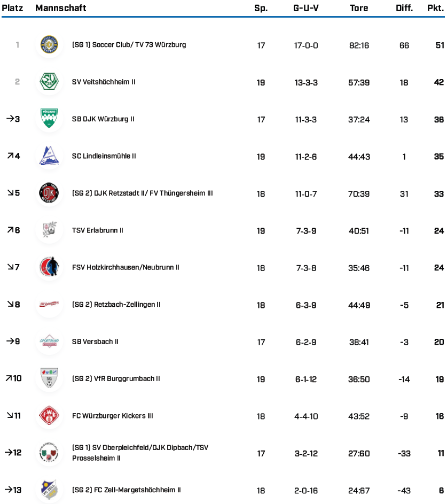The height and width of the screenshot is (504, 447).
Task: Open (SG 2) Retzbach-Zellingen II team link
Action: [116, 305]
